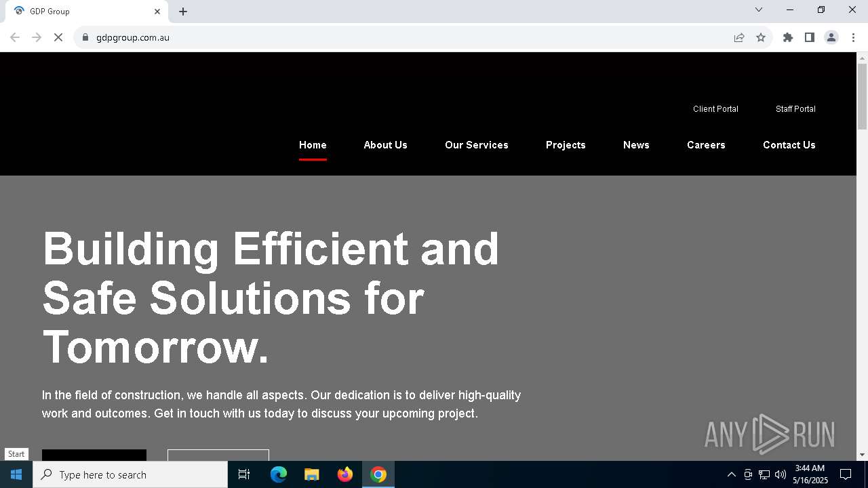The height and width of the screenshot is (488, 868).
Task: Open the network status tray icon
Action: pyautogui.click(x=764, y=474)
